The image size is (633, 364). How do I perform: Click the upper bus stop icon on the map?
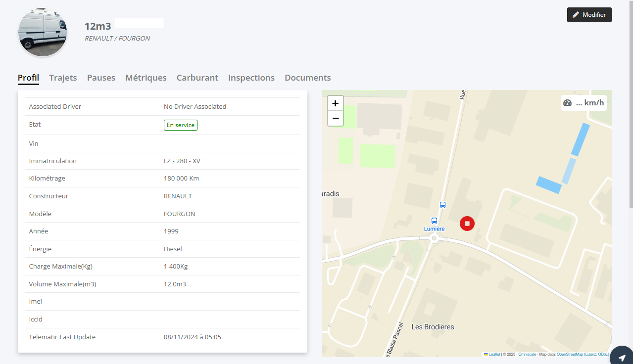click(442, 205)
